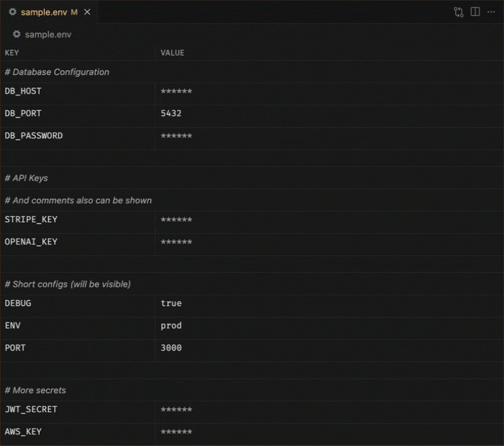Close the sample.env tab
Screen dimensions: 504x446
[x=87, y=12]
